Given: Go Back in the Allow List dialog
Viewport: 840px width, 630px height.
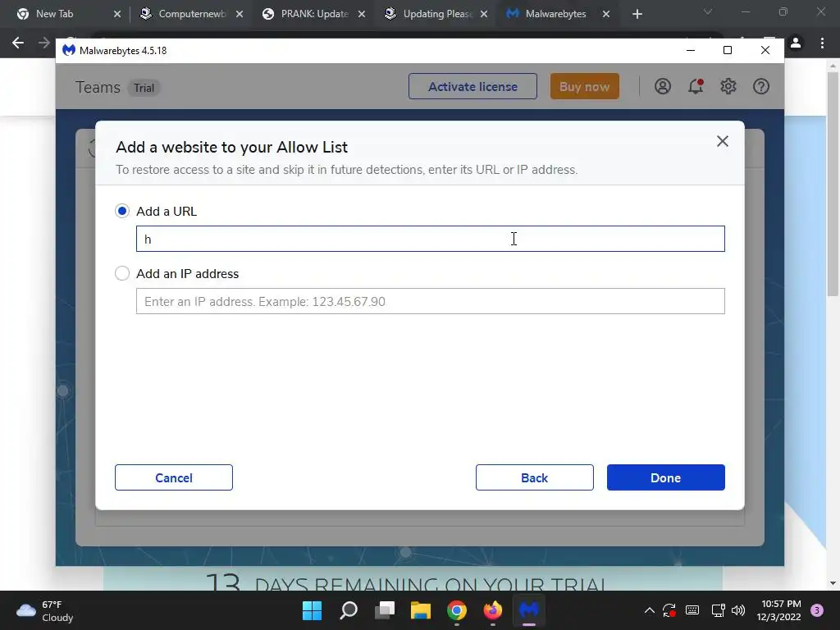Looking at the screenshot, I should click(x=534, y=477).
